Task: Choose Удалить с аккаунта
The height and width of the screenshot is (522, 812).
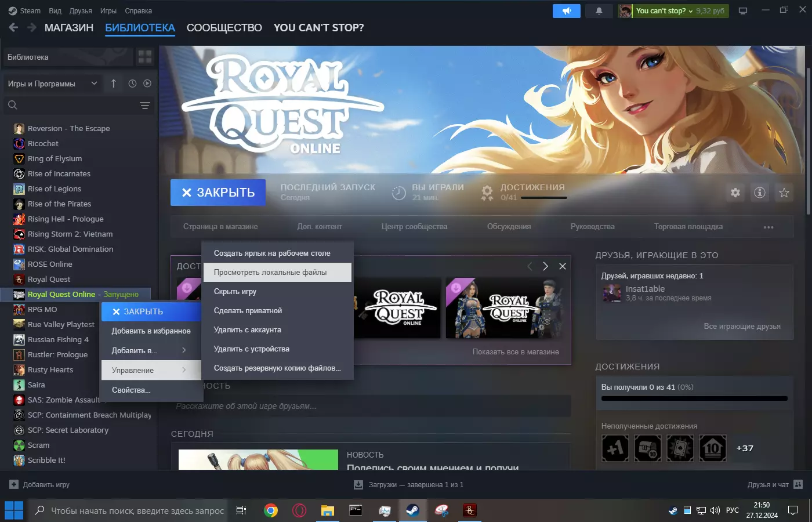Action: 277,329
